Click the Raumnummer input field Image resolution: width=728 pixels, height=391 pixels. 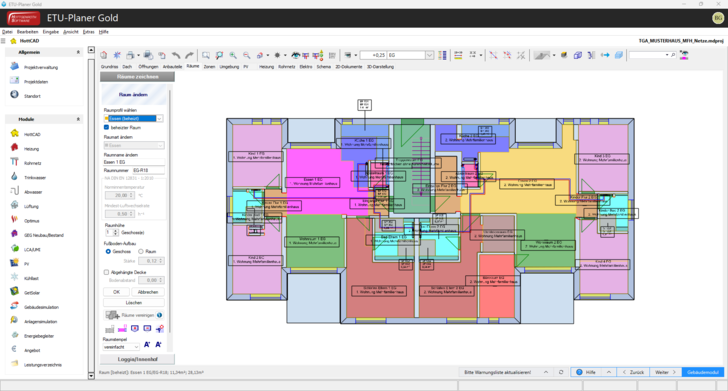tap(148, 170)
